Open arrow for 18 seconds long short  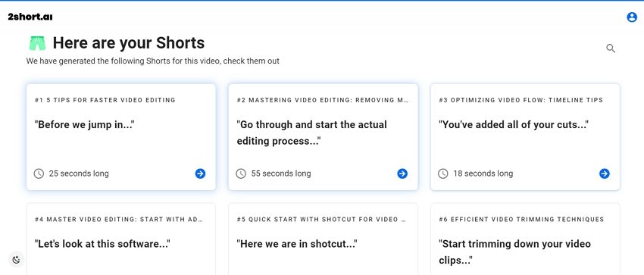click(604, 173)
